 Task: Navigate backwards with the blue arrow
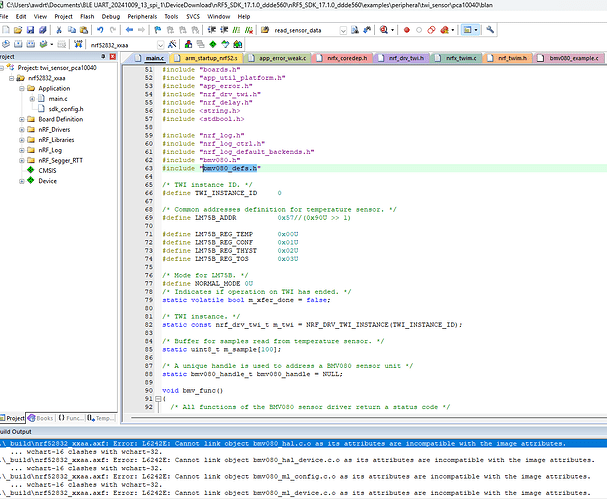point(129,30)
